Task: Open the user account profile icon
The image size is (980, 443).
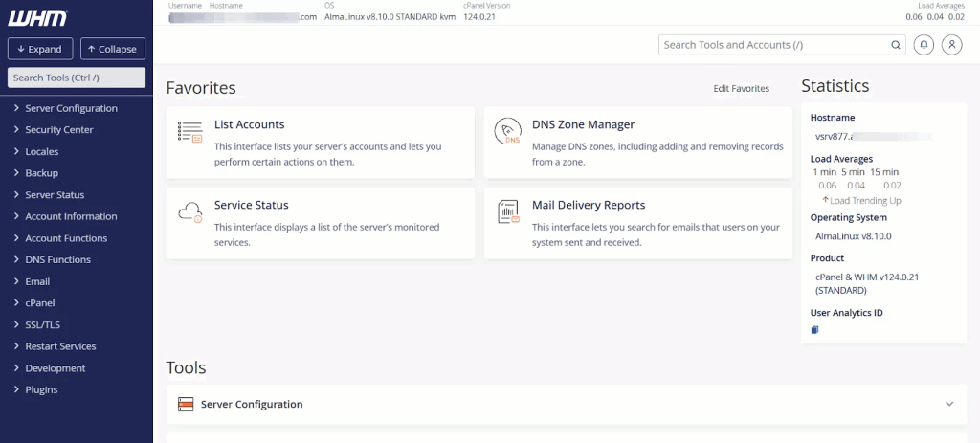Action: coord(951,45)
